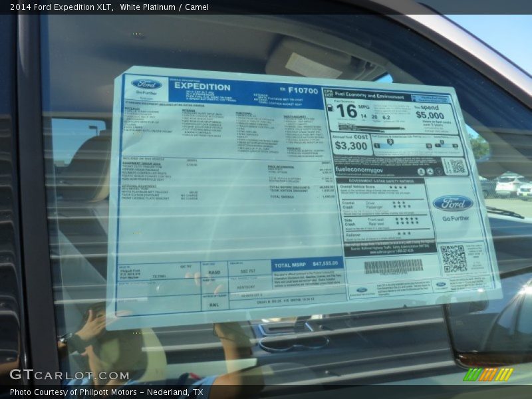Open the GTCARLOT.COM watermark link
This screenshot has width=532, height=399.
click(69, 375)
